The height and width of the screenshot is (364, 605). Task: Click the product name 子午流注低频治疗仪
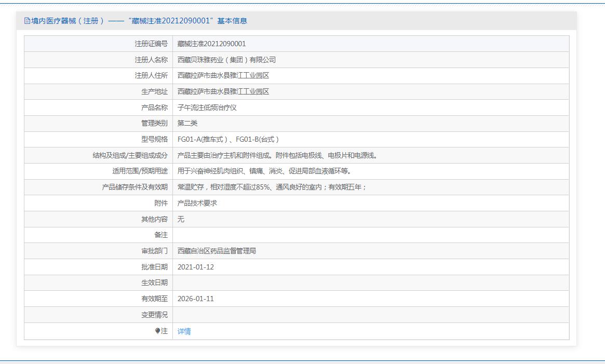[207, 107]
